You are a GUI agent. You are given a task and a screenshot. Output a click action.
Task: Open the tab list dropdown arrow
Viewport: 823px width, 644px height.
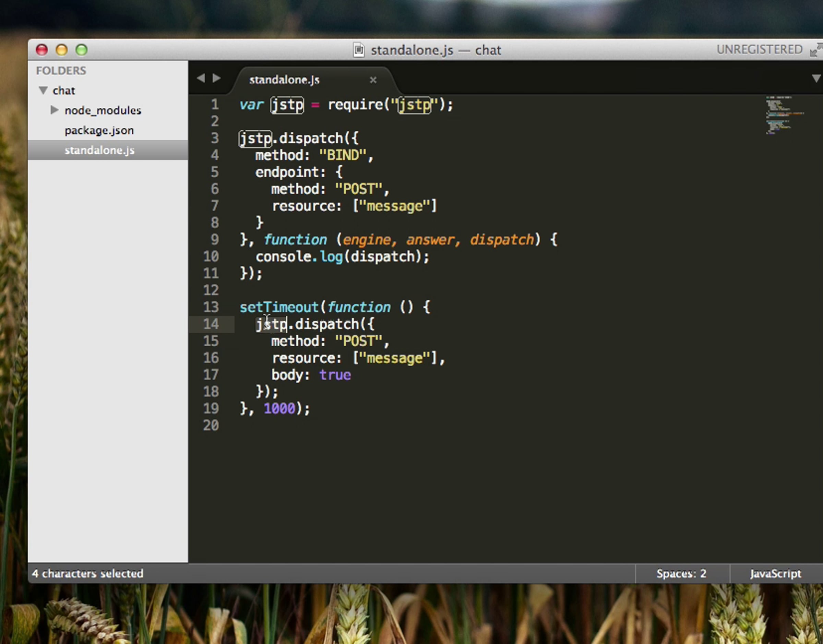coord(816,79)
